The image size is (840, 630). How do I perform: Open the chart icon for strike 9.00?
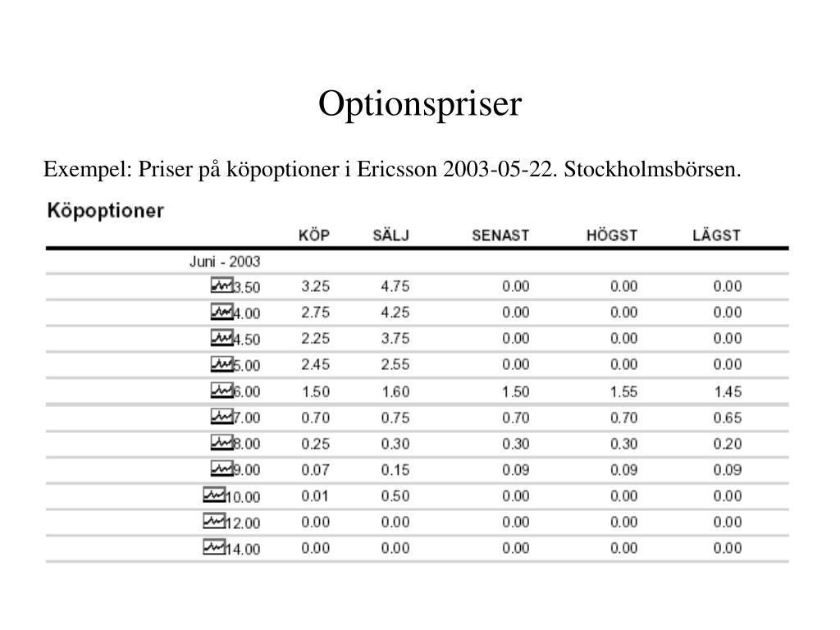click(221, 468)
